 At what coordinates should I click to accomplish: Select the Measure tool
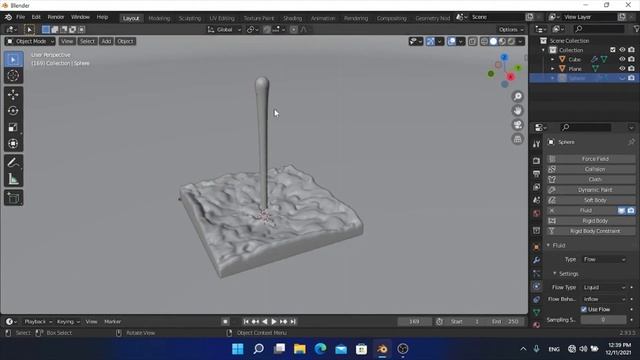[x=13, y=179]
